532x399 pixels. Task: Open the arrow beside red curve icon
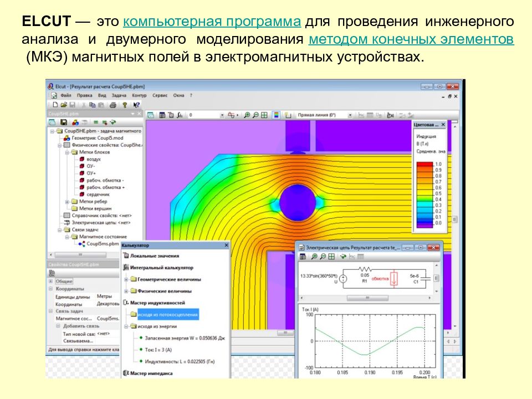tap(237, 115)
